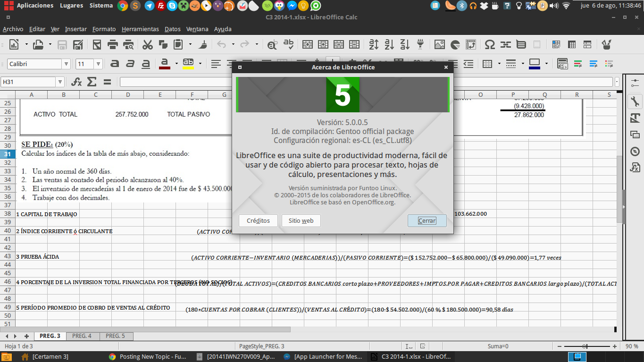
Task: Insert an image via toolbar icon
Action: tap(440, 45)
